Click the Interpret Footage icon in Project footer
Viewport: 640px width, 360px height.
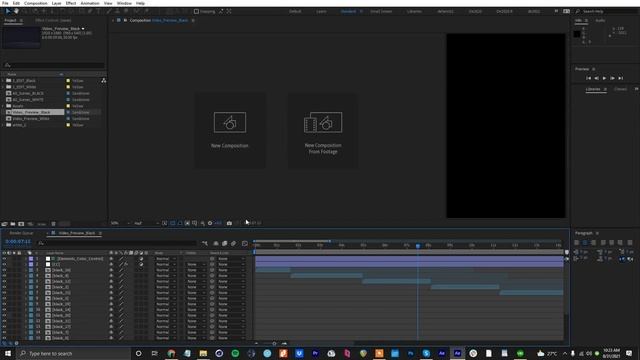[x=4, y=224]
